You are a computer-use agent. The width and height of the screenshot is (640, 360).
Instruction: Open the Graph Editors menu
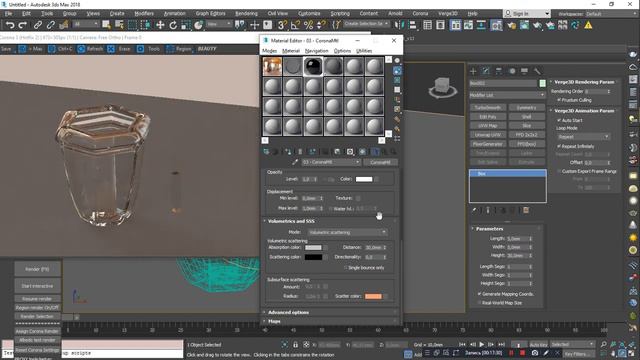(x=210, y=13)
